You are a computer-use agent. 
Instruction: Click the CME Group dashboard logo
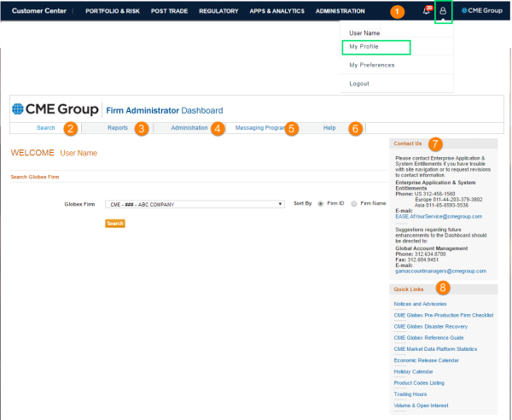coord(55,109)
